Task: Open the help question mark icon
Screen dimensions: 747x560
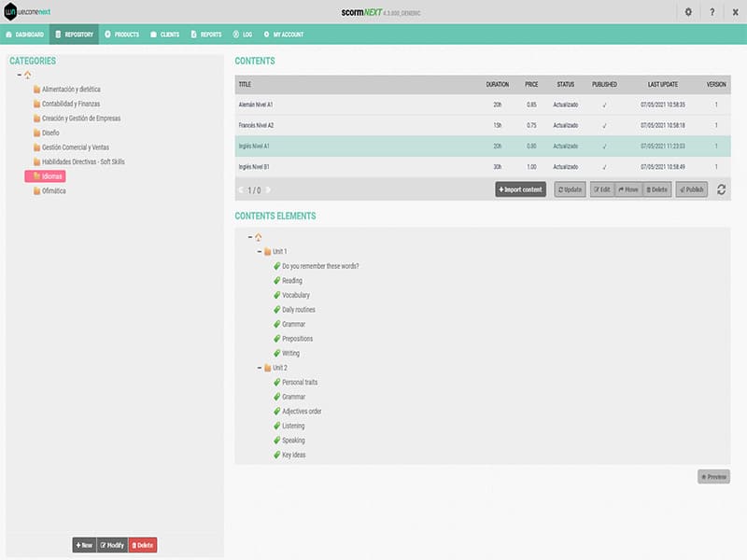Action: [x=712, y=12]
